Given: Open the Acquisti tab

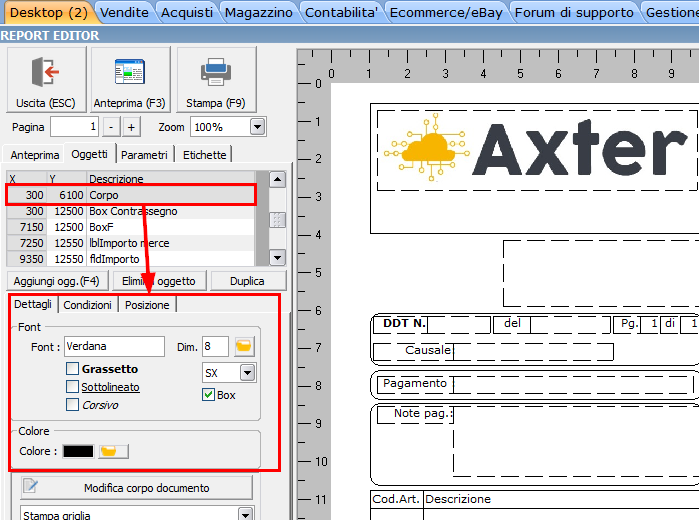Looking at the screenshot, I should 187,12.
